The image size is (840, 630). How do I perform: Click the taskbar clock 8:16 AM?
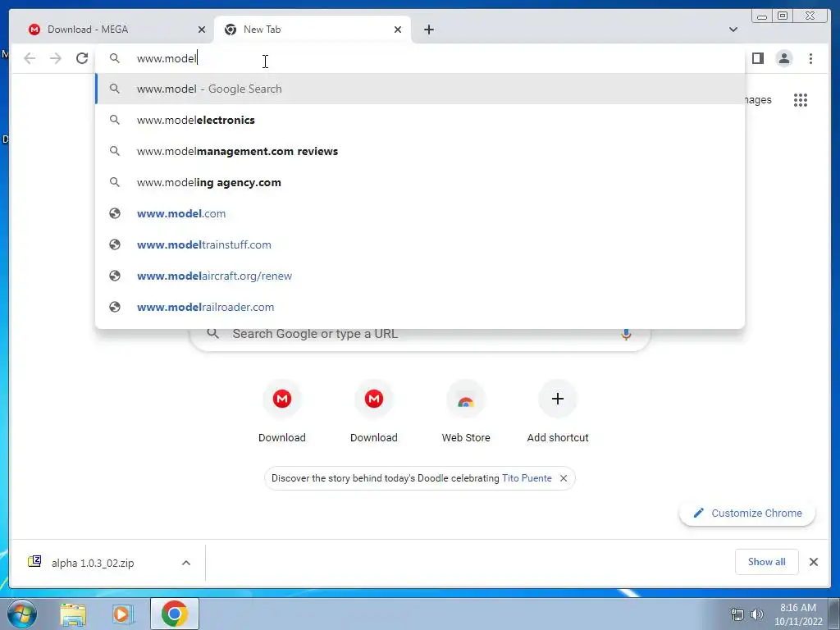(x=797, y=608)
